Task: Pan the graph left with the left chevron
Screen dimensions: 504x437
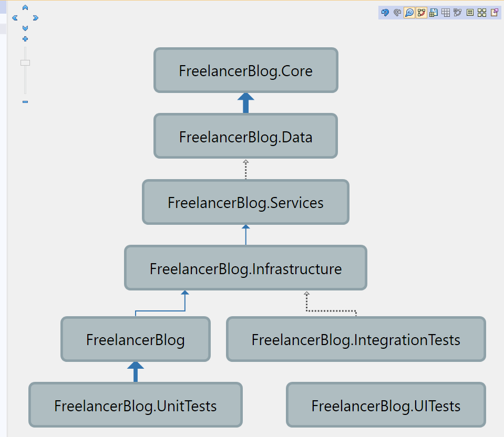Action: [15, 18]
